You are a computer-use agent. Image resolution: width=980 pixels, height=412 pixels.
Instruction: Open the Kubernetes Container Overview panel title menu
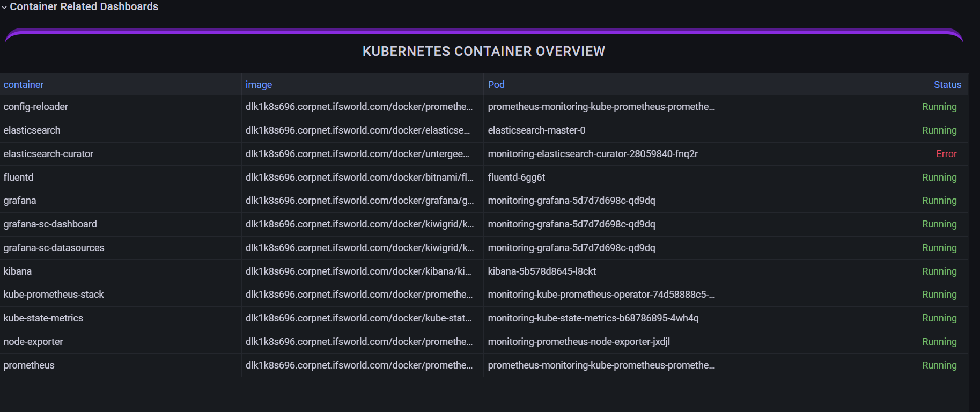[483, 51]
